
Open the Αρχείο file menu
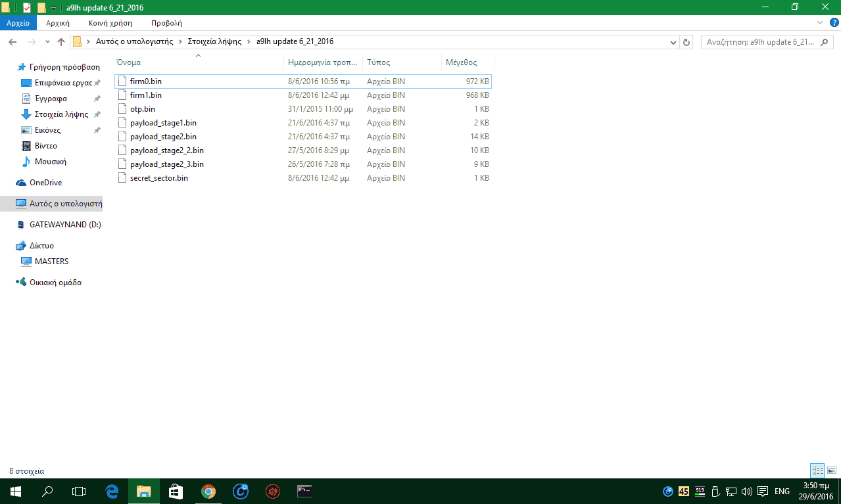coord(18,23)
